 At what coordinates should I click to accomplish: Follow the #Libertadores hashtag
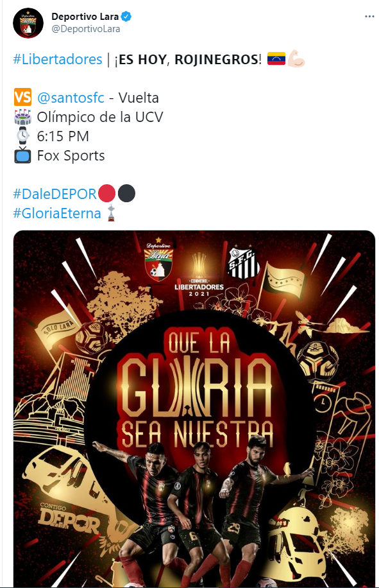pyautogui.click(x=57, y=59)
